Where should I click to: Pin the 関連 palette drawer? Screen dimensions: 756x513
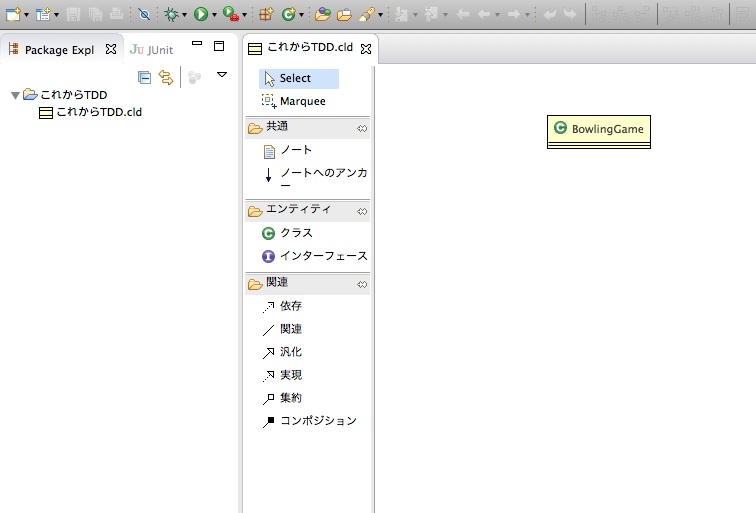coord(362,285)
